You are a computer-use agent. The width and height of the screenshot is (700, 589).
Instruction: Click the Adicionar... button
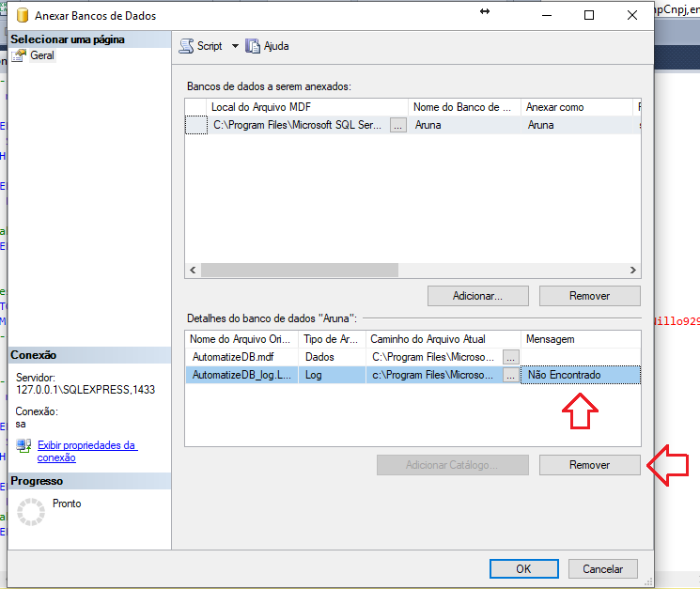(477, 296)
